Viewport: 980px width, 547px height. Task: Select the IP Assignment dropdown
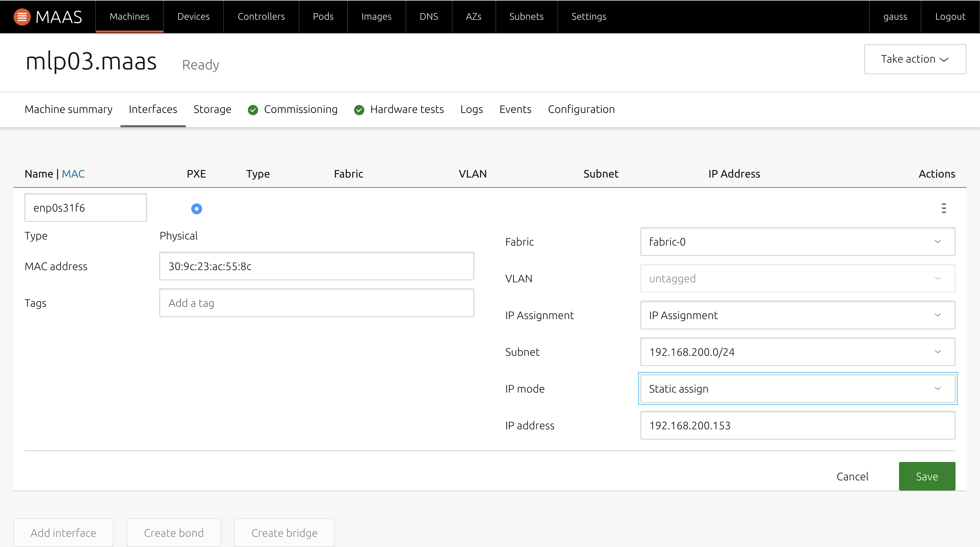click(x=797, y=315)
